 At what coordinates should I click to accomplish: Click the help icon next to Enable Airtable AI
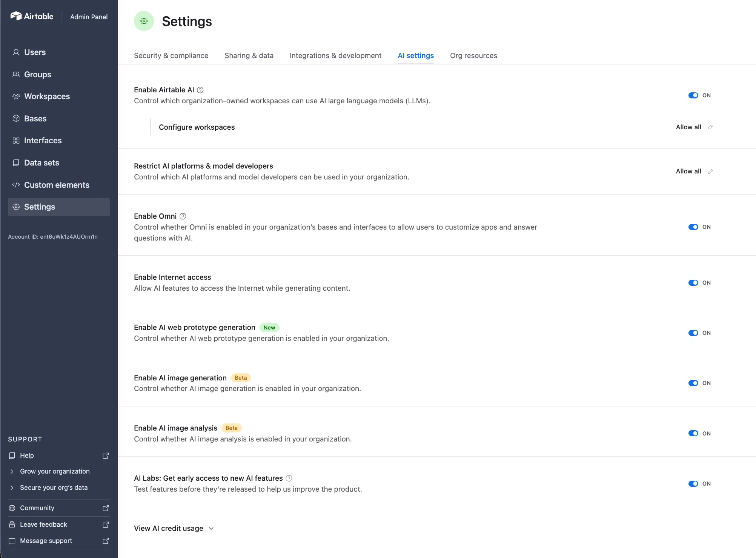tap(200, 90)
